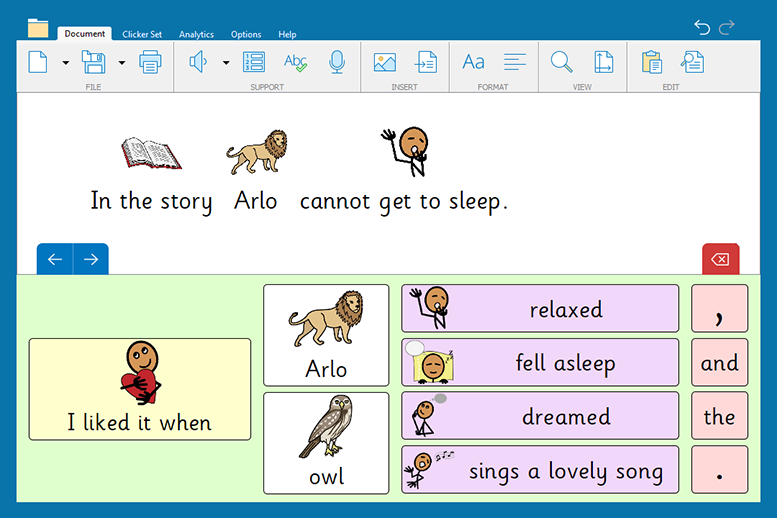
Task: Select the 'fell asleep' phrase cell
Action: pos(540,362)
